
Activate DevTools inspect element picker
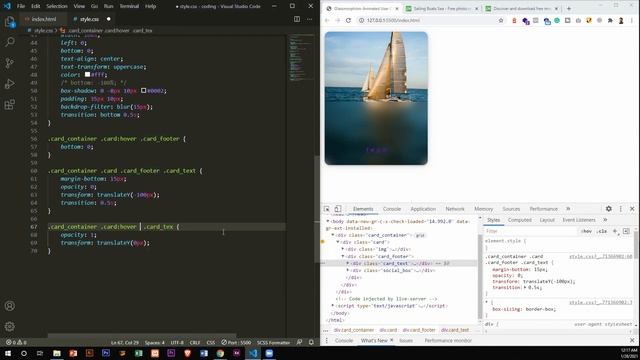[x=327, y=209]
